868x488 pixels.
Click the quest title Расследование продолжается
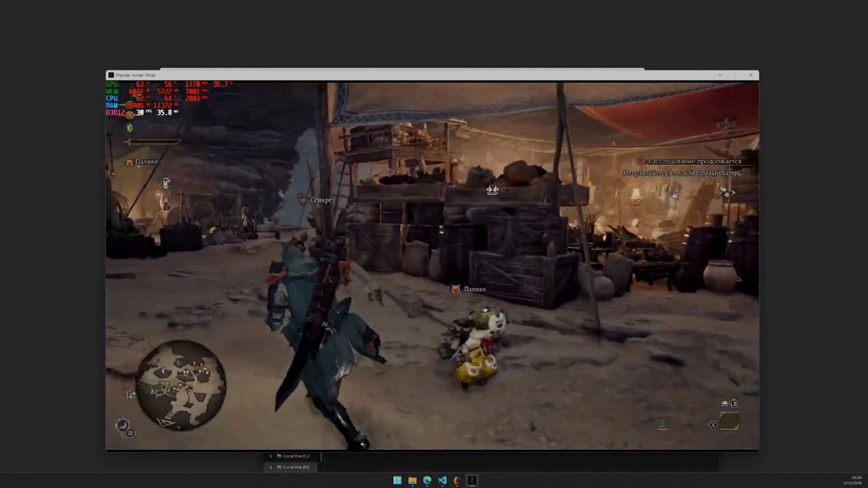point(694,161)
